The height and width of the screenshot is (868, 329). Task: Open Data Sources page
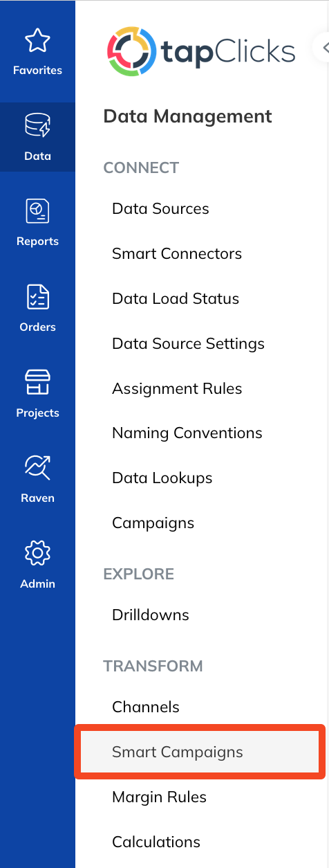(x=160, y=208)
